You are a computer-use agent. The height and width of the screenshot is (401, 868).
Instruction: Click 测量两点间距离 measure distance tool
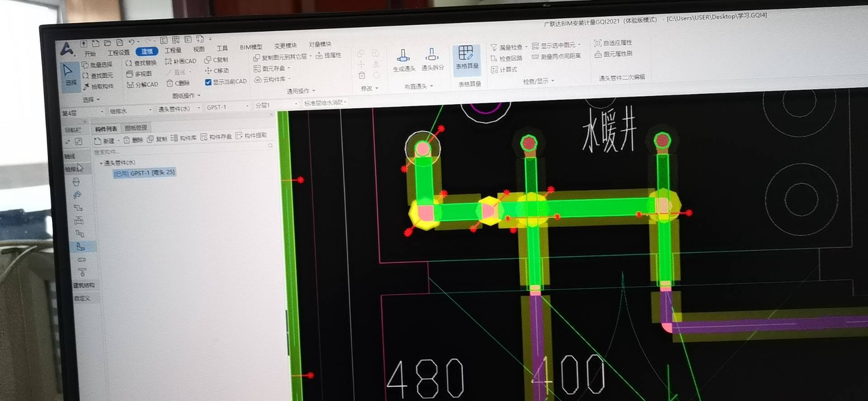556,57
